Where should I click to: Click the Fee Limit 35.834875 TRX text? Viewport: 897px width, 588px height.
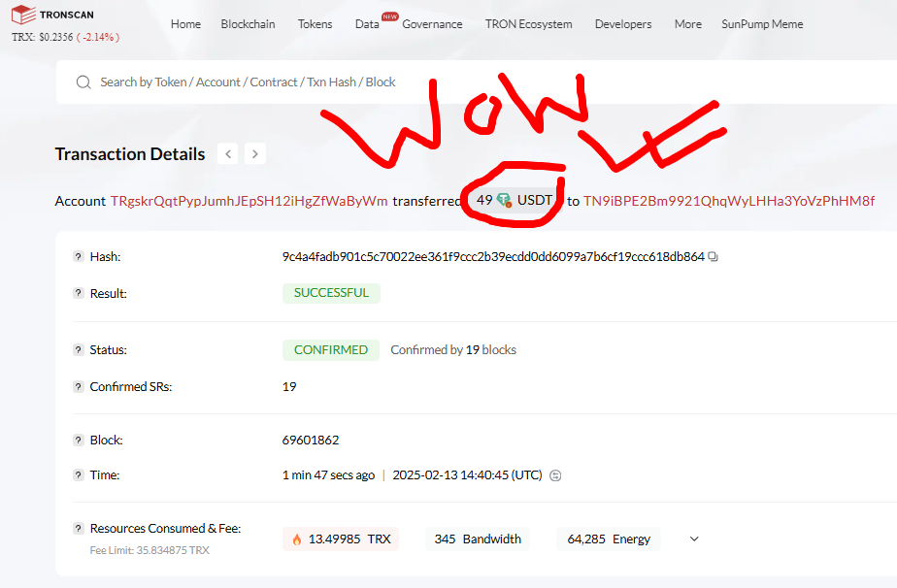[149, 550]
